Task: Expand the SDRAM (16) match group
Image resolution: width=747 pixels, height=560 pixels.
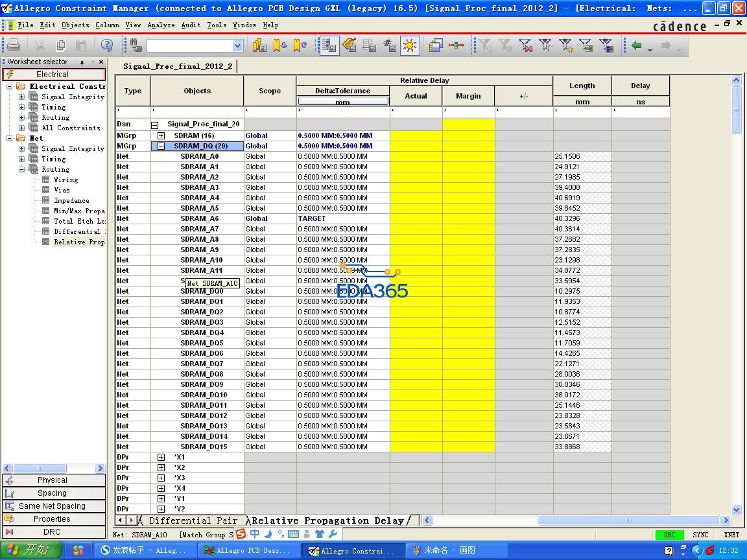Action: coord(161,135)
